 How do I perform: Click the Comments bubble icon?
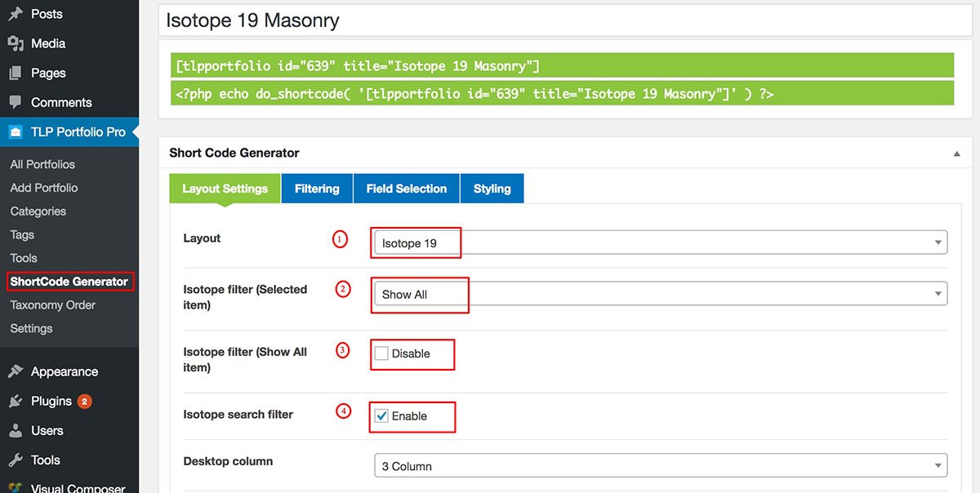tap(15, 102)
